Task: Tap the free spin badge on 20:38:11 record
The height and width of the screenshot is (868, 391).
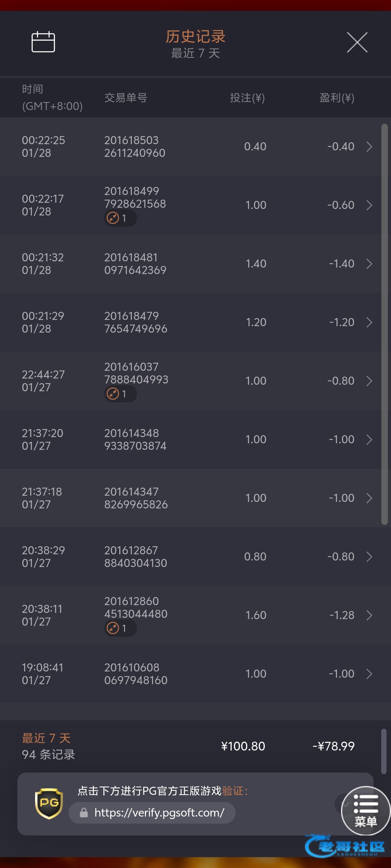Action: pyautogui.click(x=120, y=628)
